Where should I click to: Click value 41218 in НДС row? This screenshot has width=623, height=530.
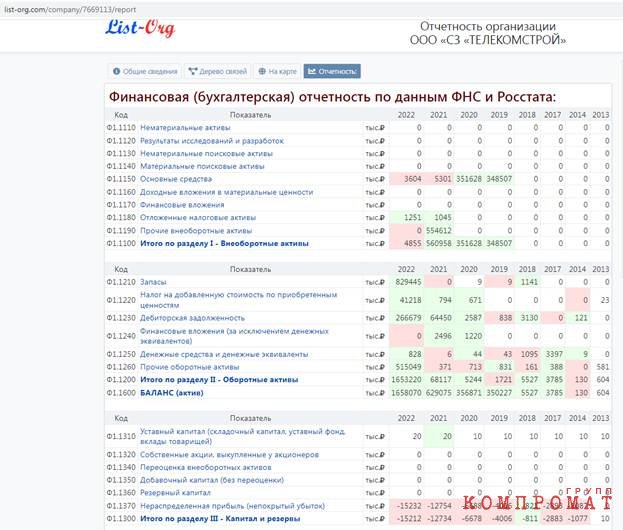coord(410,300)
